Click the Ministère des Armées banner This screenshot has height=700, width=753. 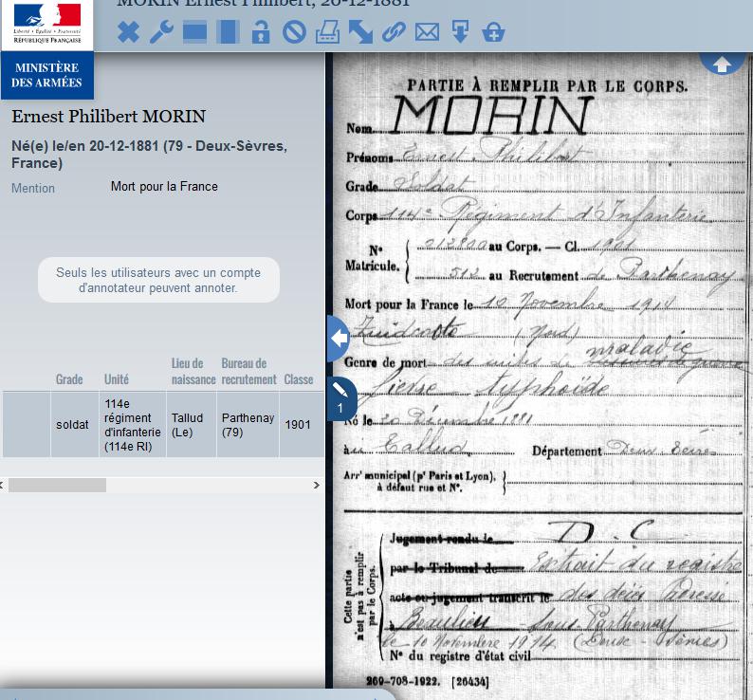tap(47, 76)
